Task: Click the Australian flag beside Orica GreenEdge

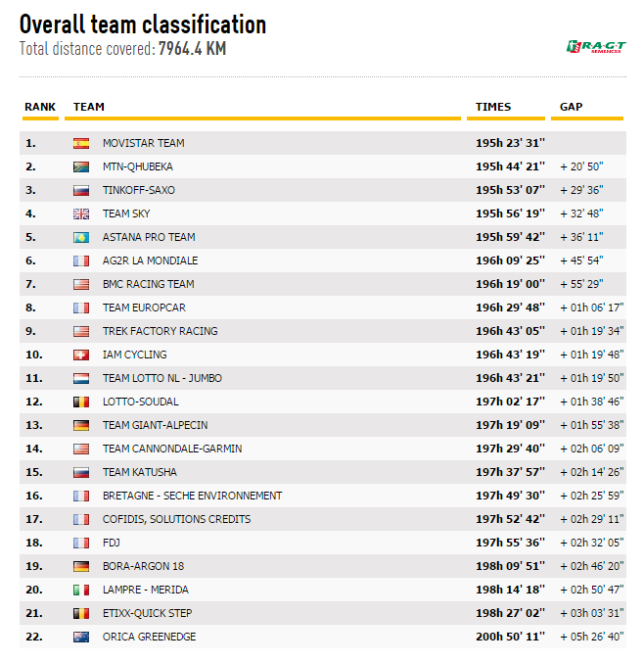Action: (x=81, y=637)
